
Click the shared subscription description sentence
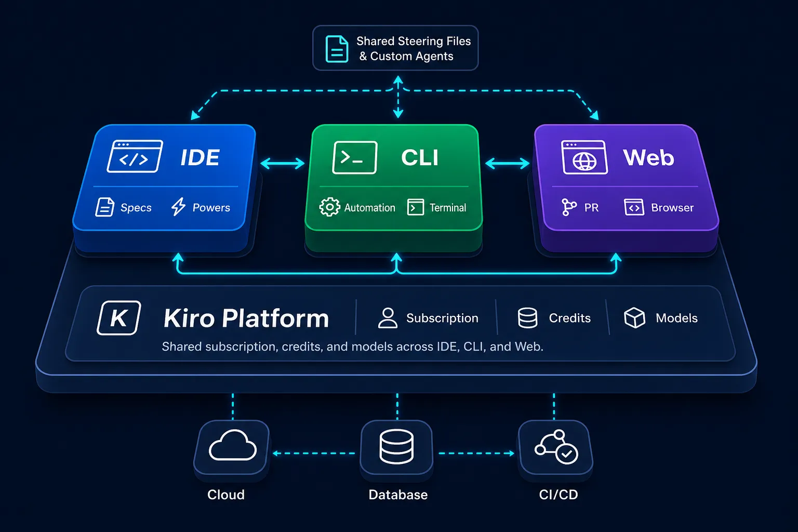point(353,347)
